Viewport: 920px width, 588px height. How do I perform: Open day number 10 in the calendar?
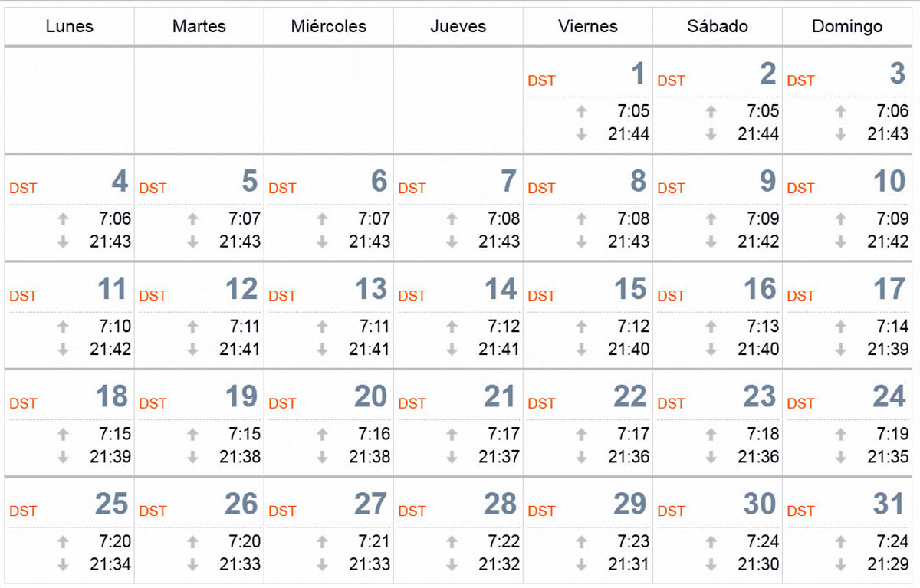889,182
